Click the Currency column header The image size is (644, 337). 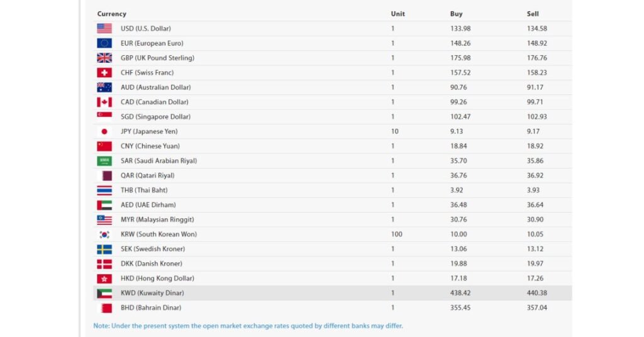(112, 14)
